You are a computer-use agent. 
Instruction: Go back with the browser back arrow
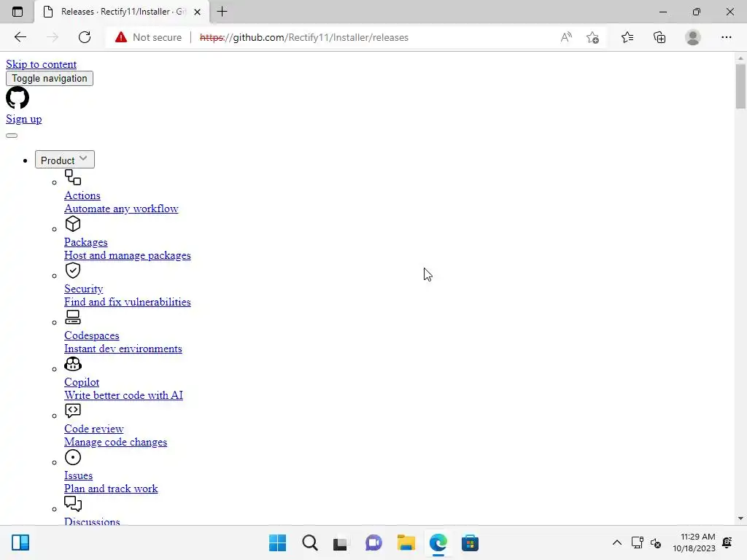click(x=20, y=37)
